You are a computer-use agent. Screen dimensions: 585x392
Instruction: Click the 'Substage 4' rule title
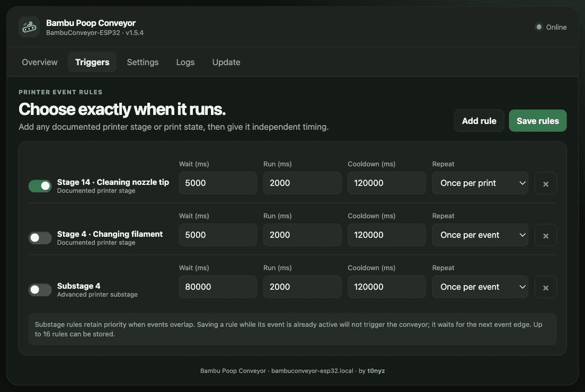pyautogui.click(x=79, y=286)
